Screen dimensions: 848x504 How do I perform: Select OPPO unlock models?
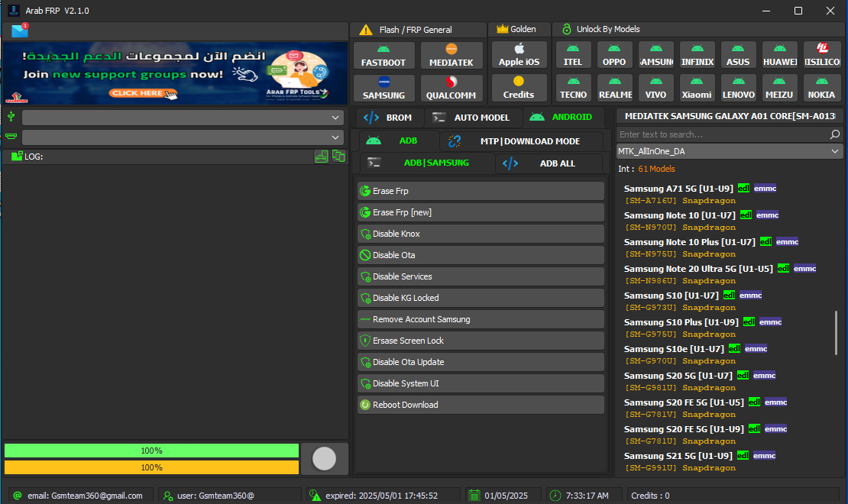[x=614, y=55]
